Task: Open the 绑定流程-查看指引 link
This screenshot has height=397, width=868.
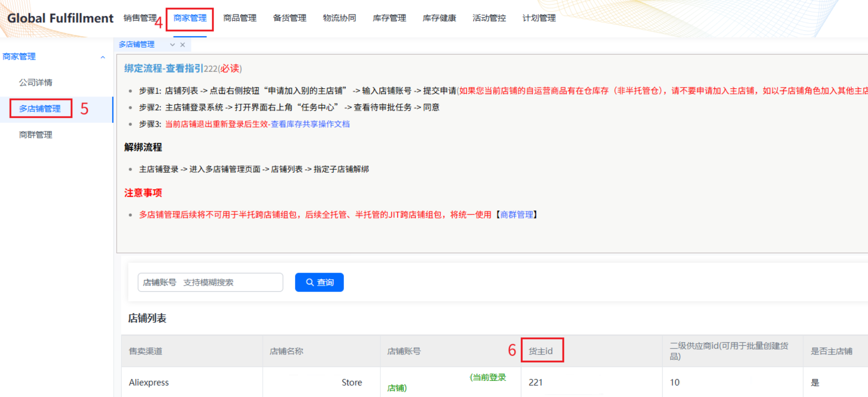Action: pyautogui.click(x=163, y=68)
